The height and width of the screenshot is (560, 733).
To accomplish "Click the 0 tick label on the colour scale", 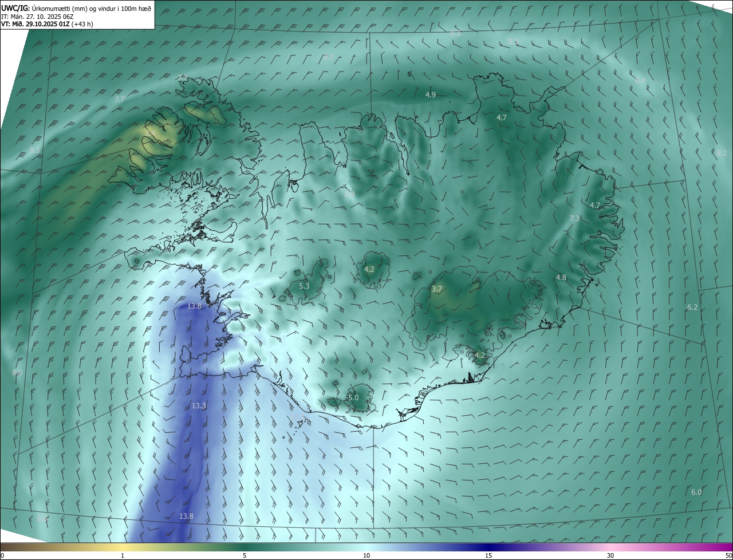I will click(x=2, y=555).
